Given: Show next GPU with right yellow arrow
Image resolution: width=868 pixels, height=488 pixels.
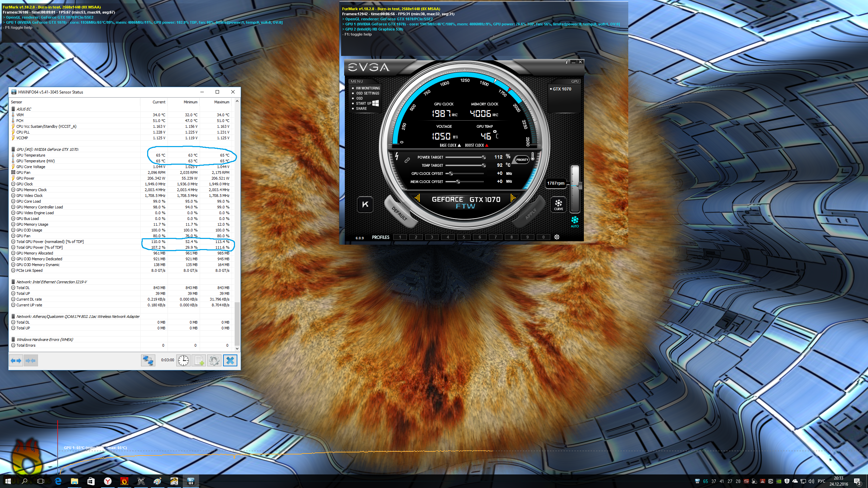Looking at the screenshot, I should [x=513, y=198].
